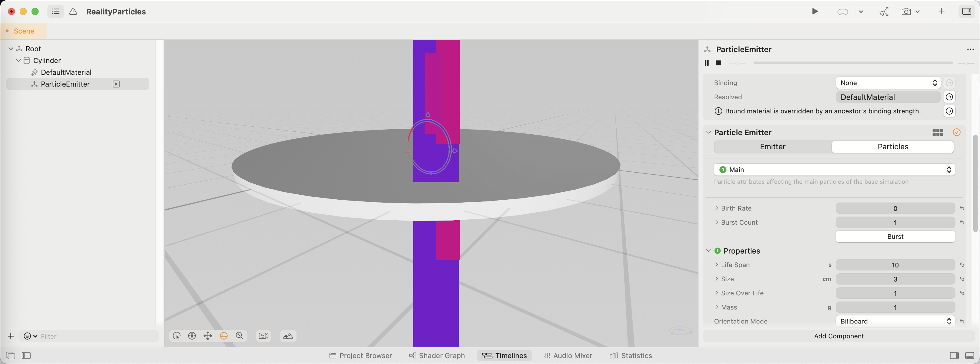Screen dimensions: 980x364
Task: Open the particle presets grid icon
Action: (937, 132)
